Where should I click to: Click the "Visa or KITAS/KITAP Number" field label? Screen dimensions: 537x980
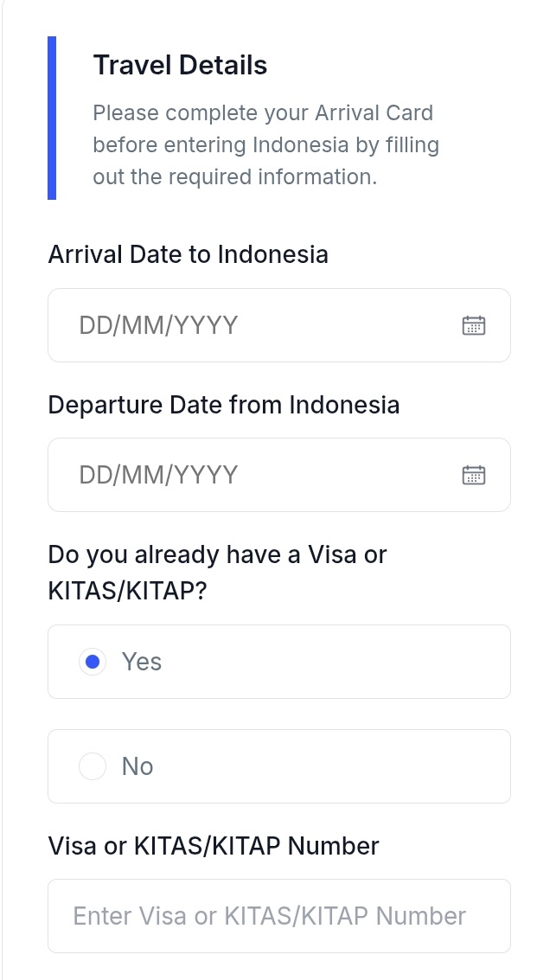[214, 845]
